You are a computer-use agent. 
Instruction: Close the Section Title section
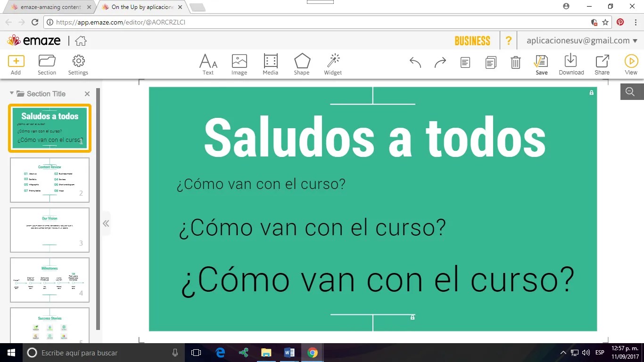tap(87, 94)
